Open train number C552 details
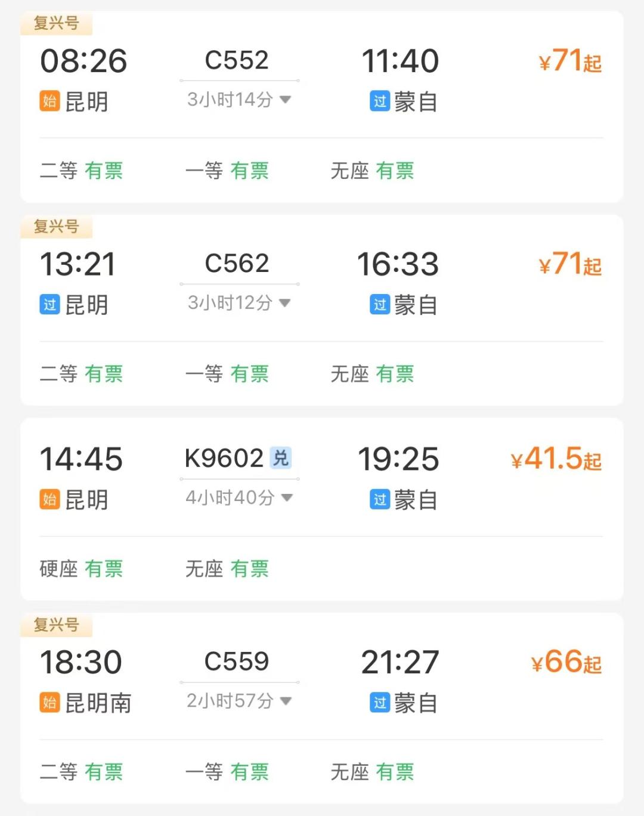Screen dimensions: 644x816 (237, 60)
